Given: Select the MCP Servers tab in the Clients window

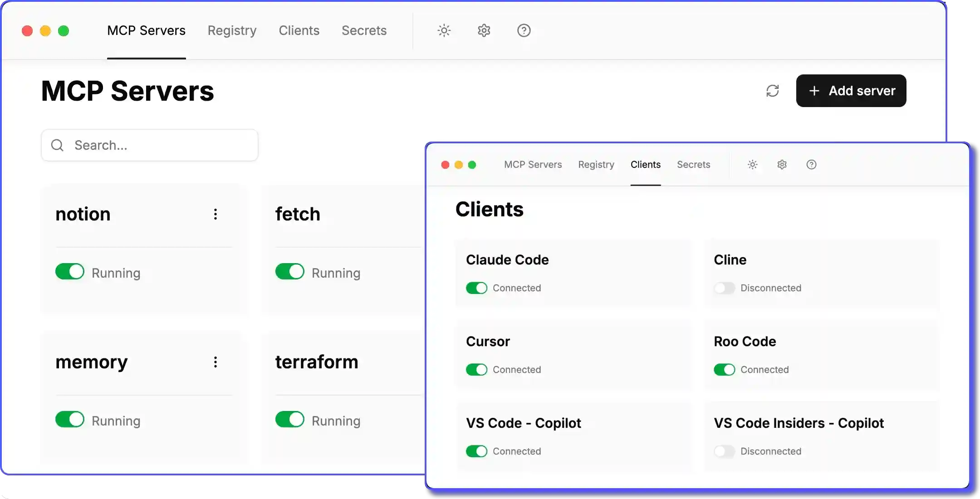Looking at the screenshot, I should click(x=532, y=164).
